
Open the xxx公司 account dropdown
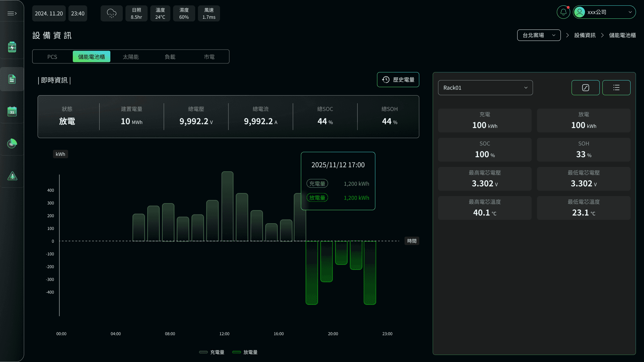coord(604,12)
